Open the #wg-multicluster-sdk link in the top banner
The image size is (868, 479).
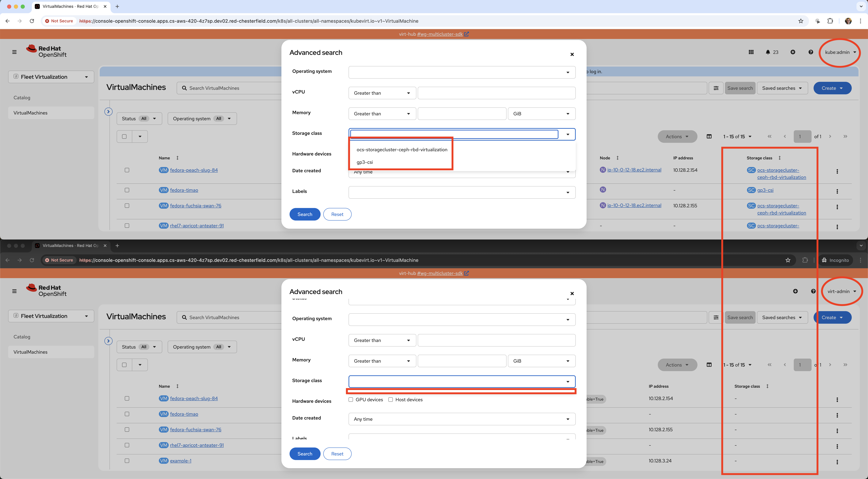440,34
